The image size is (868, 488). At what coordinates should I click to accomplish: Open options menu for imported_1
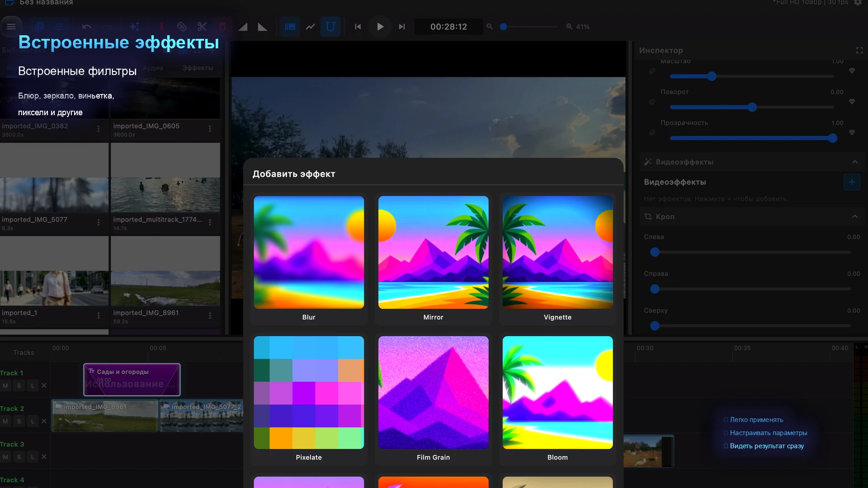click(x=99, y=316)
